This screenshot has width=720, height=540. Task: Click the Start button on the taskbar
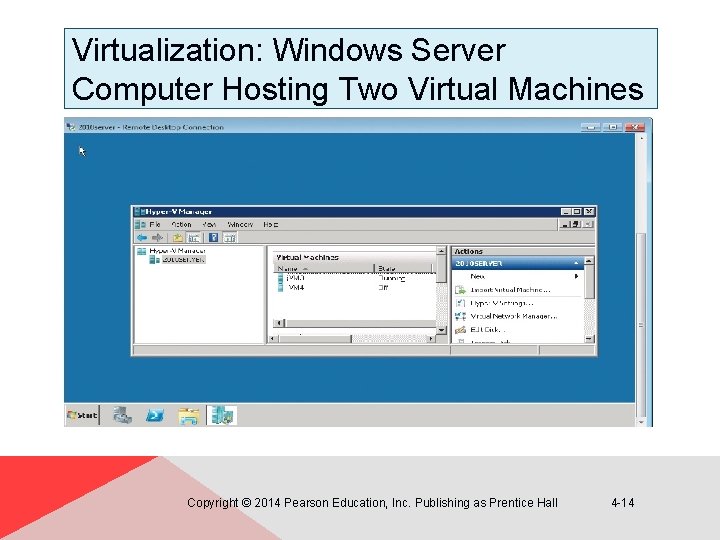pyautogui.click(x=82, y=415)
